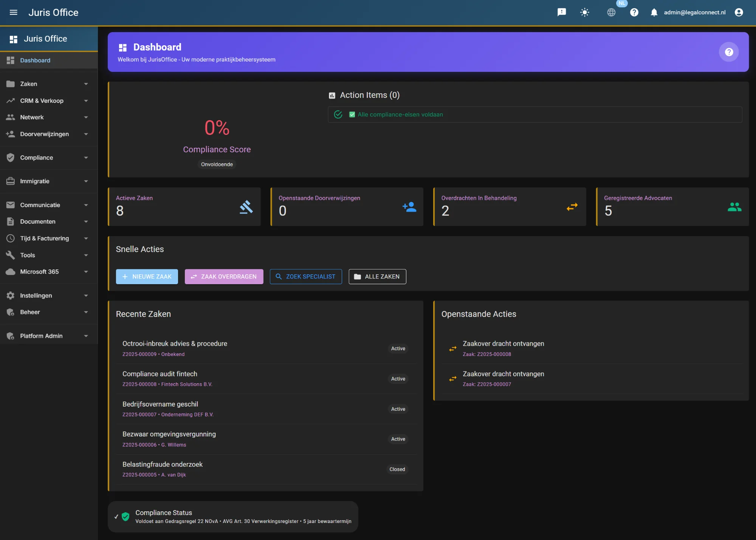Click the transfer arrows icon in Overdrachten card
The image size is (756, 540).
point(572,207)
